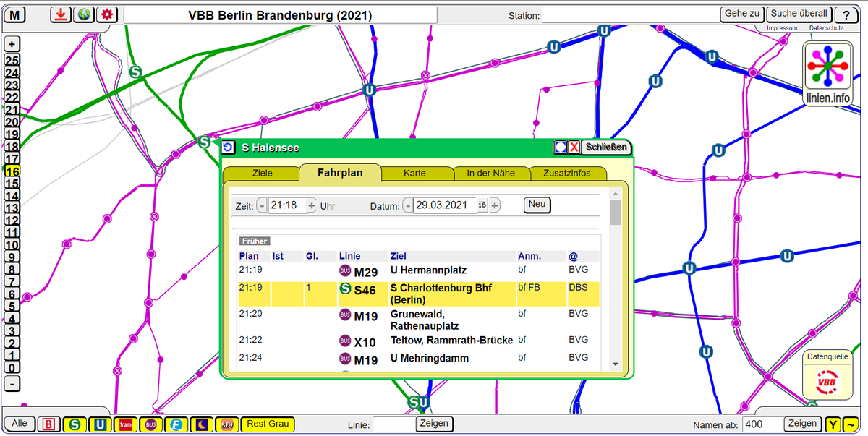Screen dimensions: 868x436
Task: Select highlighted zoom level 16
Action: [12, 171]
